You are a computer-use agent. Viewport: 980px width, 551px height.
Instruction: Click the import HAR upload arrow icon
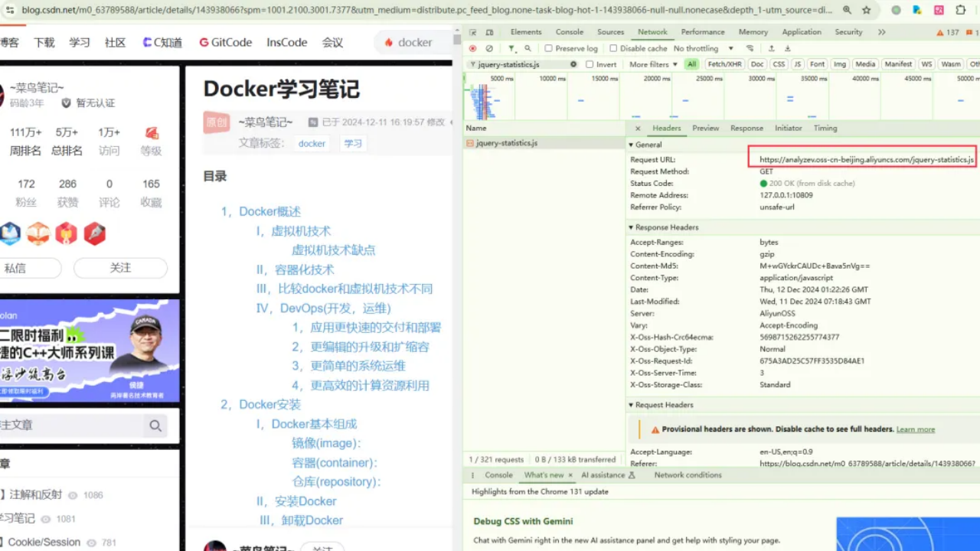[x=772, y=48]
